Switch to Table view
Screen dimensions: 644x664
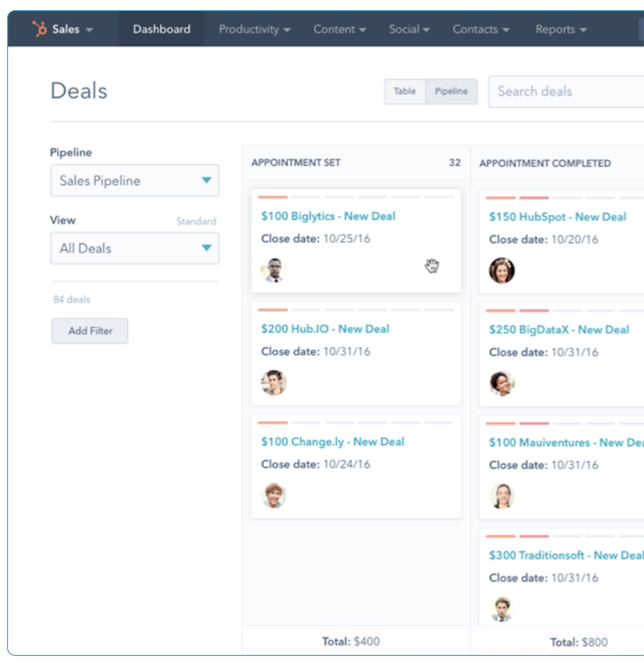click(405, 92)
